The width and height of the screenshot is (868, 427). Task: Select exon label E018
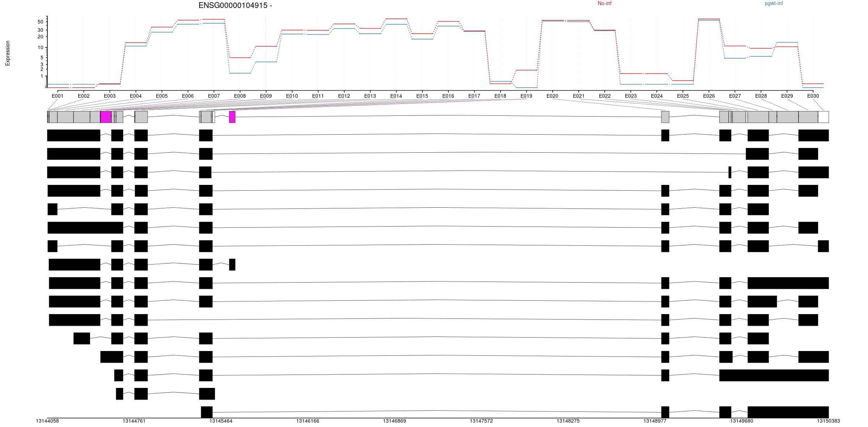[500, 96]
